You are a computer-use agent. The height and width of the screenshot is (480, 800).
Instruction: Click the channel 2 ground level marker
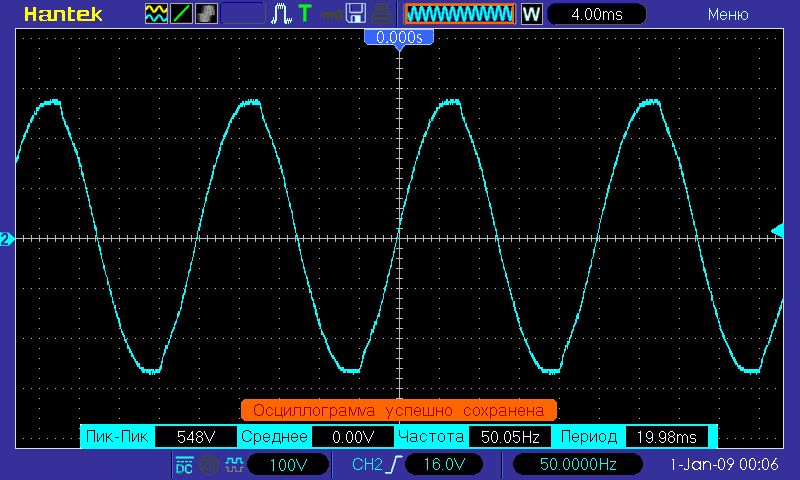[x=6, y=239]
